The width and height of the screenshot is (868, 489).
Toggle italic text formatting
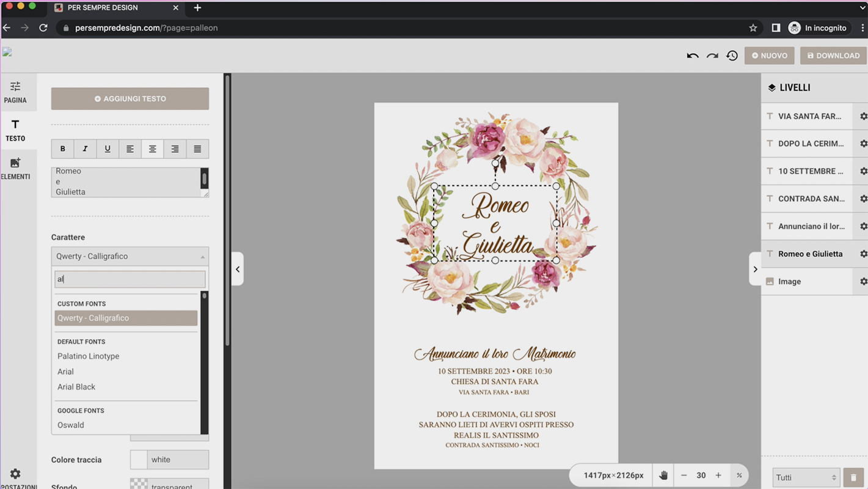(85, 149)
